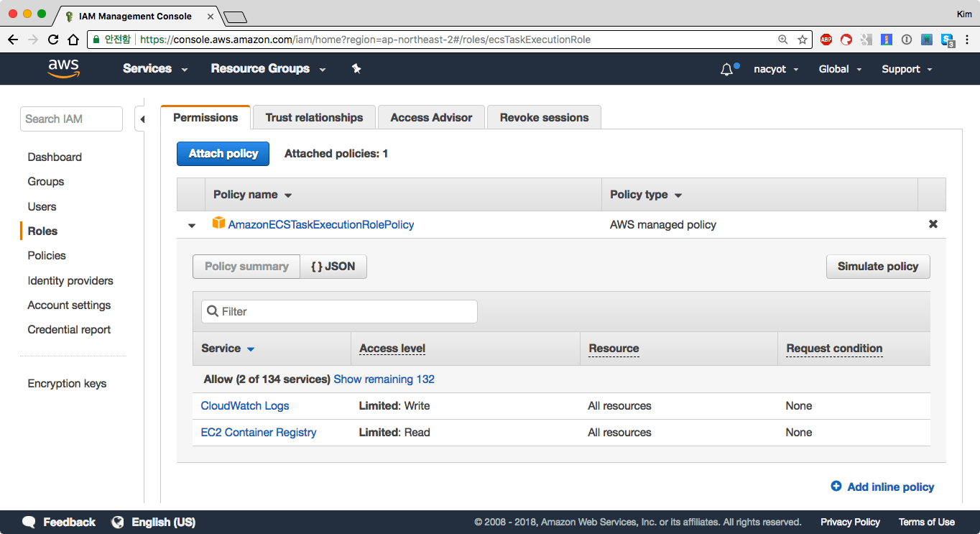This screenshot has height=534, width=980.
Task: Click the magnifier icon inside the Filter box
Action: pos(212,310)
